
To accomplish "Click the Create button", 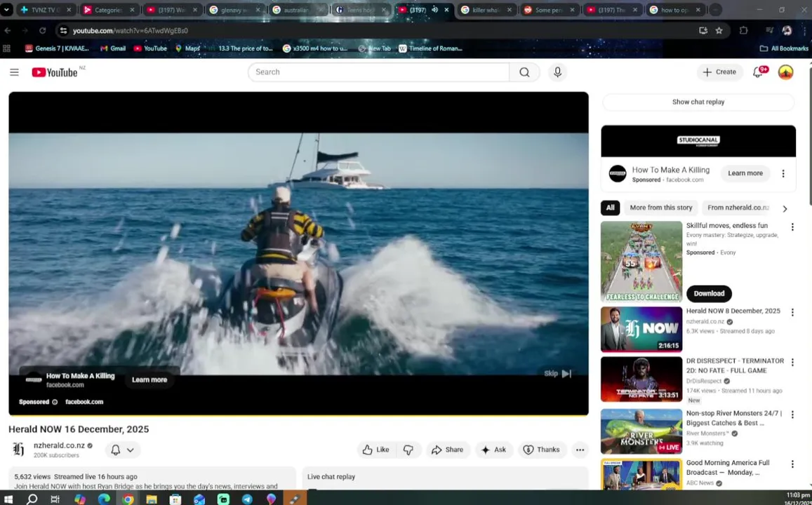I will pos(719,72).
